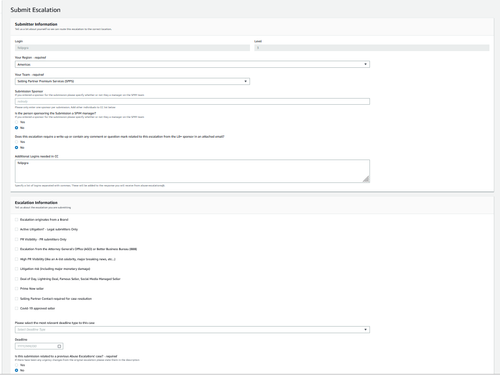Check Covid-19 approved seller checkbox

pyautogui.click(x=16, y=308)
